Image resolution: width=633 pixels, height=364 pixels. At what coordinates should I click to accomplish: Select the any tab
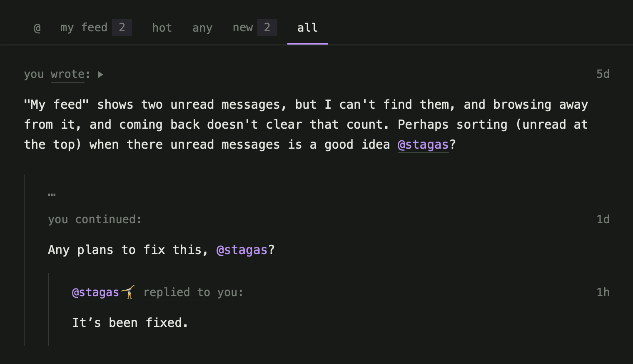coord(202,28)
